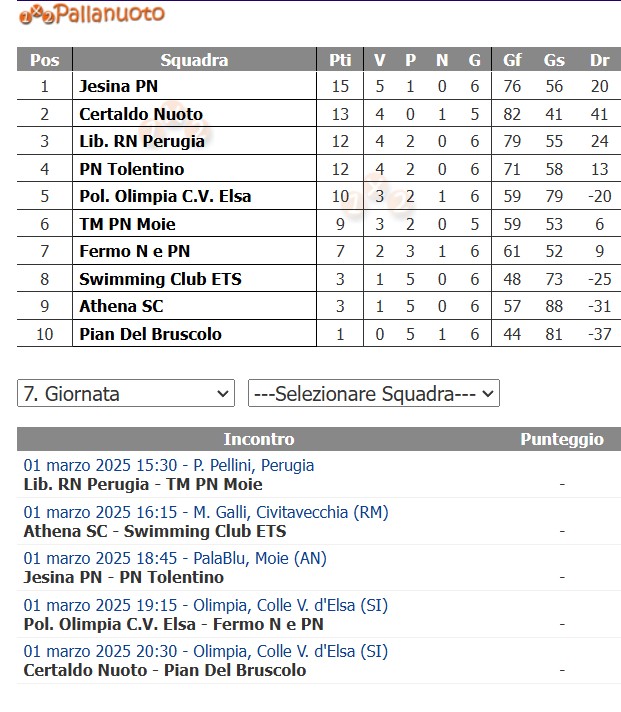Click Pol. Olimpia C.V. Elsa in table
This screenshot has width=621, height=712.
click(x=165, y=196)
